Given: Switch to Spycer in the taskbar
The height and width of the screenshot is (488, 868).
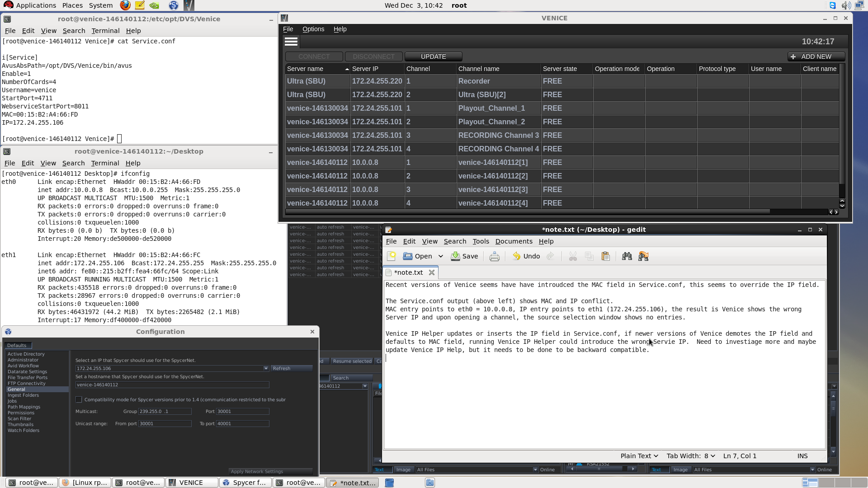Looking at the screenshot, I should 245,483.
